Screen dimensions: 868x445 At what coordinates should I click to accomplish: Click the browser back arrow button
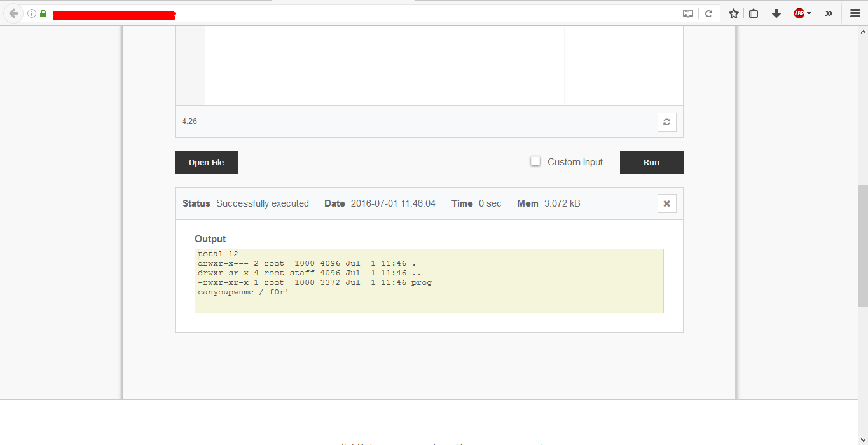pos(13,13)
